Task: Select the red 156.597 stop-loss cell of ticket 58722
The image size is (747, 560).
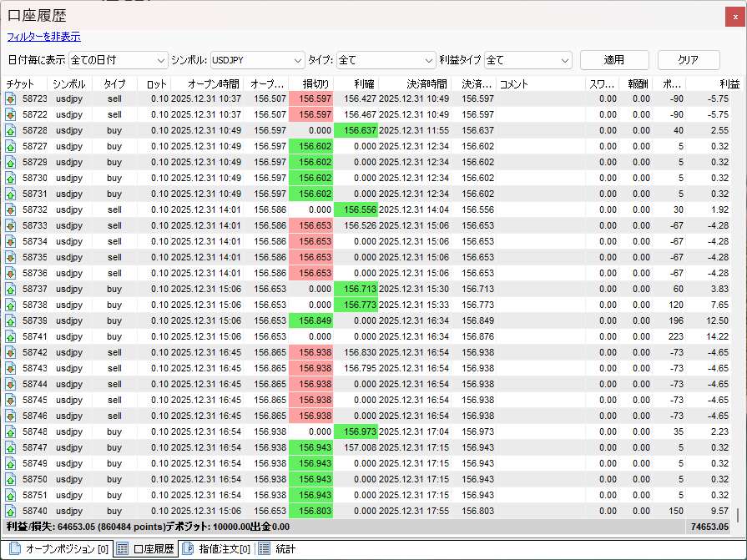Action: pyautogui.click(x=310, y=114)
